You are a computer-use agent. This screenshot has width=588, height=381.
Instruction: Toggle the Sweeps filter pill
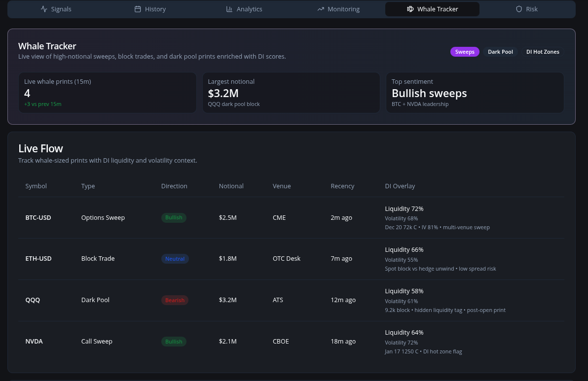(x=464, y=52)
